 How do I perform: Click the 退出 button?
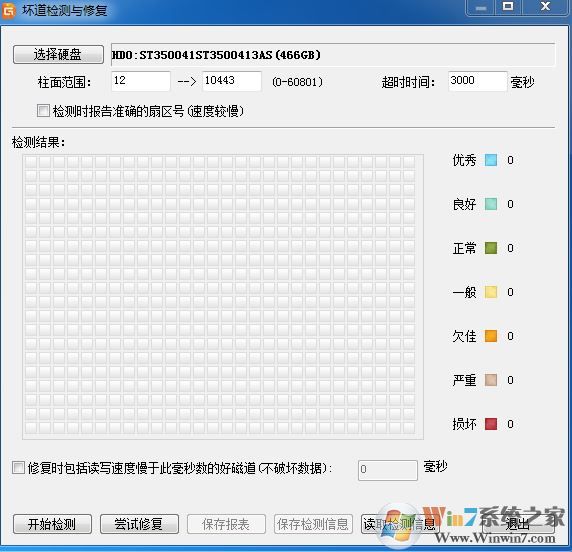[x=518, y=524]
